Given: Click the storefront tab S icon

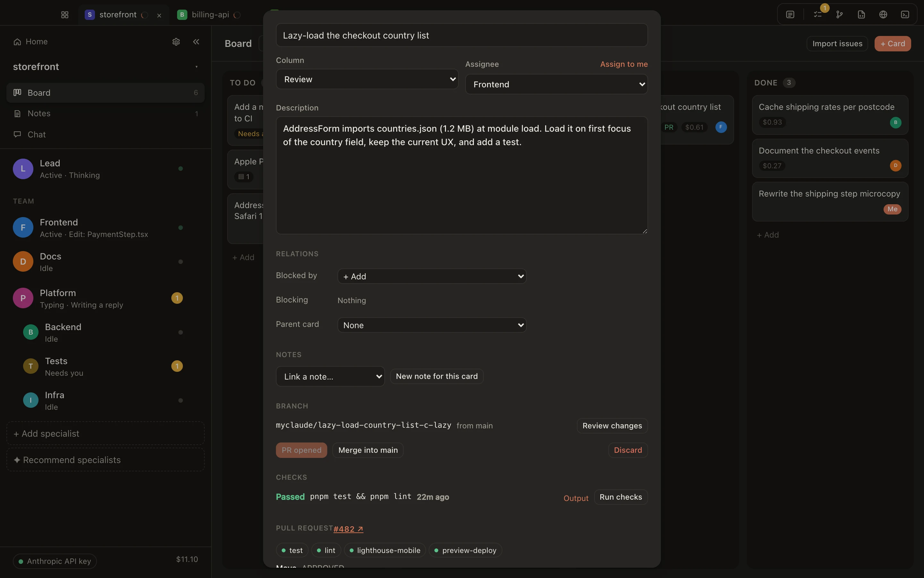Looking at the screenshot, I should coord(89,14).
